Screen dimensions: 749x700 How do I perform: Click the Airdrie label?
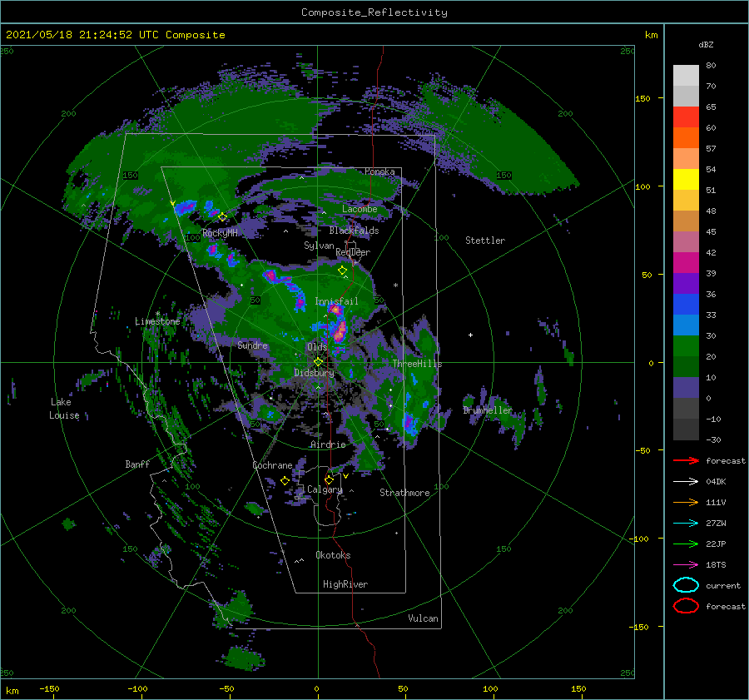[x=328, y=444]
